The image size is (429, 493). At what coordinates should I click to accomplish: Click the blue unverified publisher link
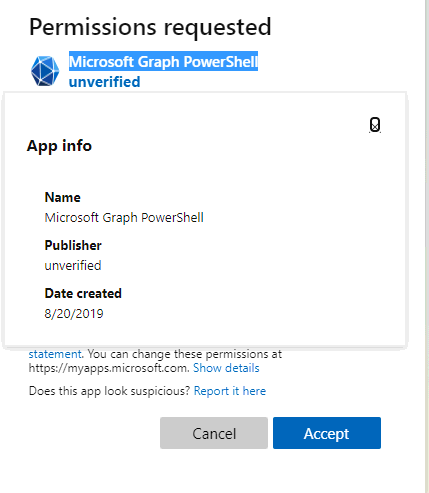click(x=104, y=82)
